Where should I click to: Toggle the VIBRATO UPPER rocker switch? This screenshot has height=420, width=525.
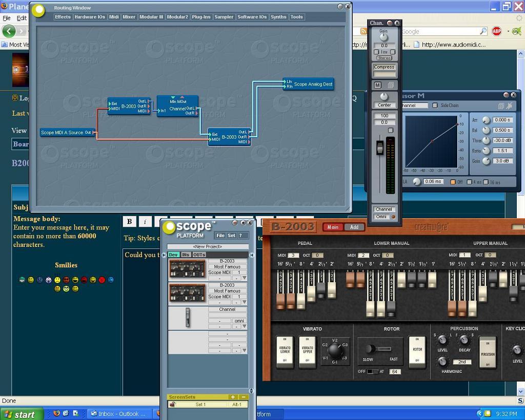(307, 352)
